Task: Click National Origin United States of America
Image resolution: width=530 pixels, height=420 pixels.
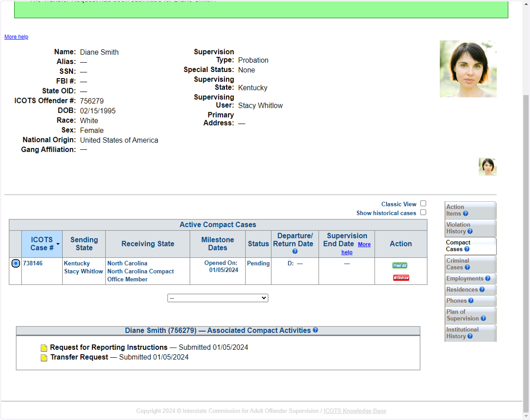Action: [119, 140]
